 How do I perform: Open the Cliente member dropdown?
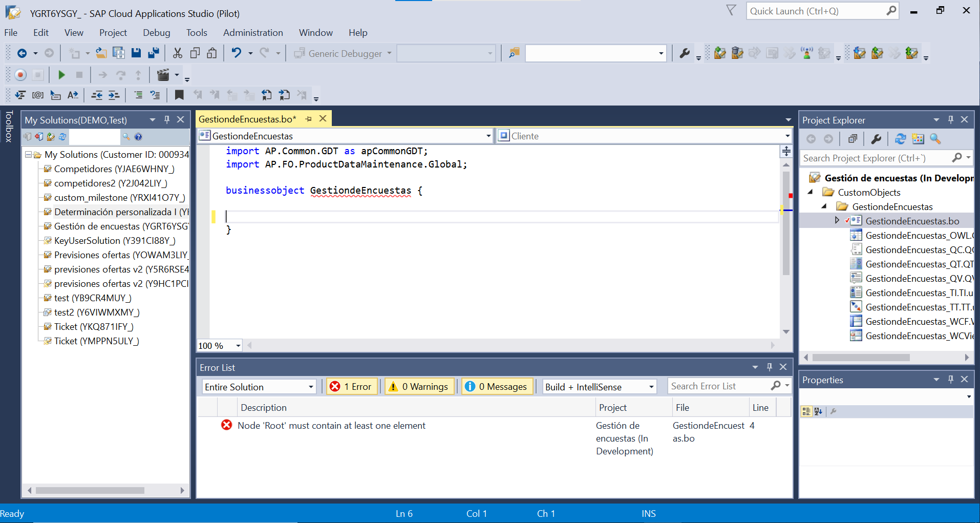645,136
